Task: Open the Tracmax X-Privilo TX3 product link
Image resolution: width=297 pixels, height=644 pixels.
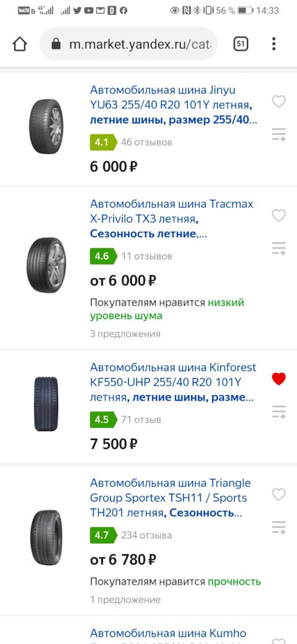Action: [172, 220]
